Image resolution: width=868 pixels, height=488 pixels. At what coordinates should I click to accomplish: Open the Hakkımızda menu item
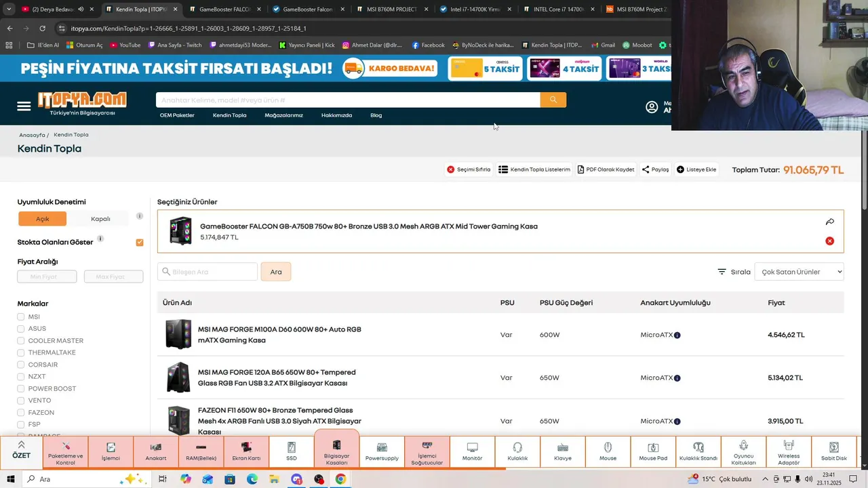[x=336, y=115]
